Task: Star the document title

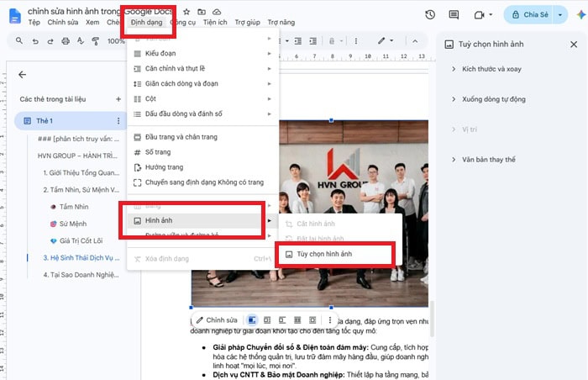Action: 186,12
